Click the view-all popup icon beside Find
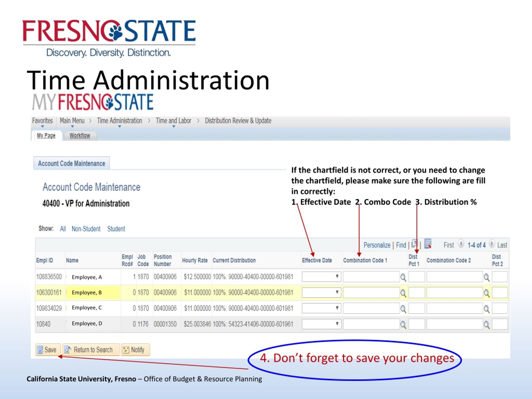The image size is (532, 399). (x=415, y=244)
